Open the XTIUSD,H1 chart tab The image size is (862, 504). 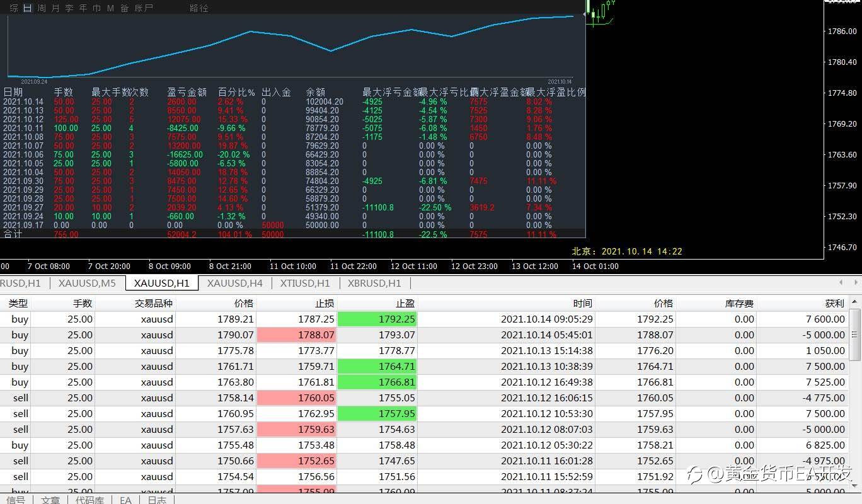[305, 283]
